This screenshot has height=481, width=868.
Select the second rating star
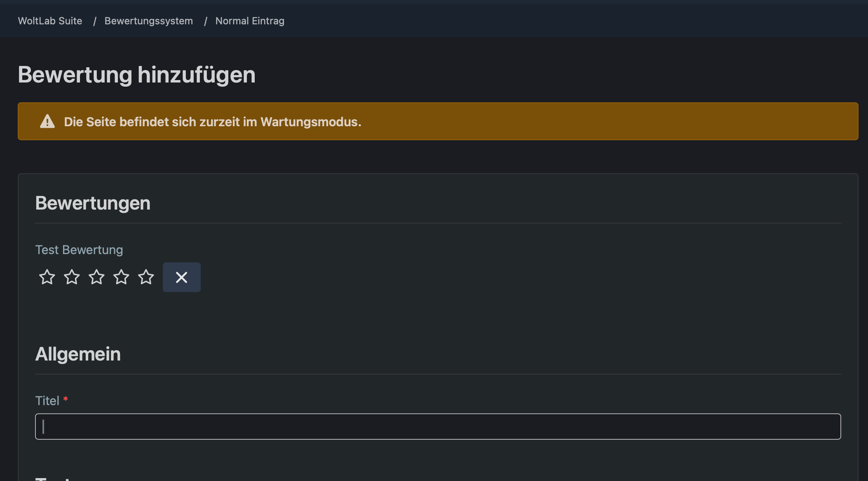pyautogui.click(x=72, y=277)
